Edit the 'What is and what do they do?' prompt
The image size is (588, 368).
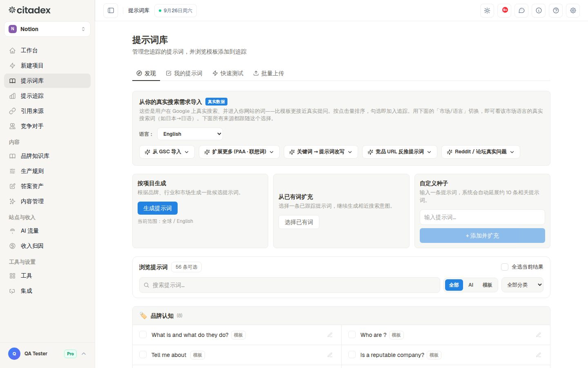(x=330, y=335)
